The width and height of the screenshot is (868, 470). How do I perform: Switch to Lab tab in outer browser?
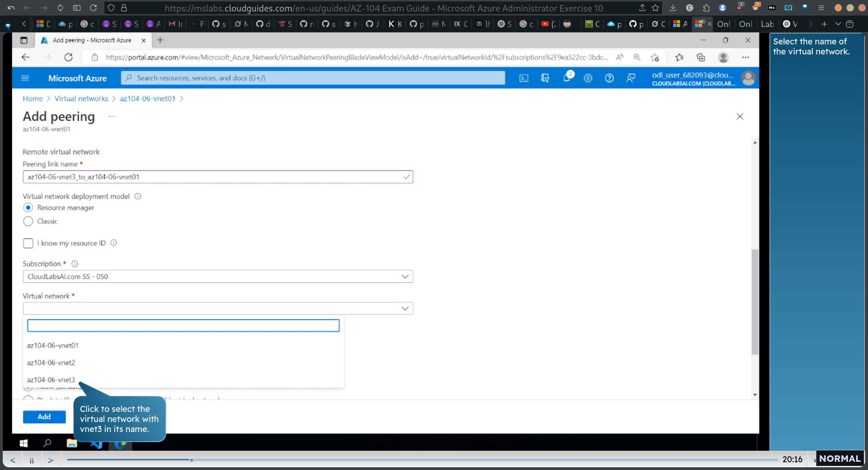click(x=767, y=24)
